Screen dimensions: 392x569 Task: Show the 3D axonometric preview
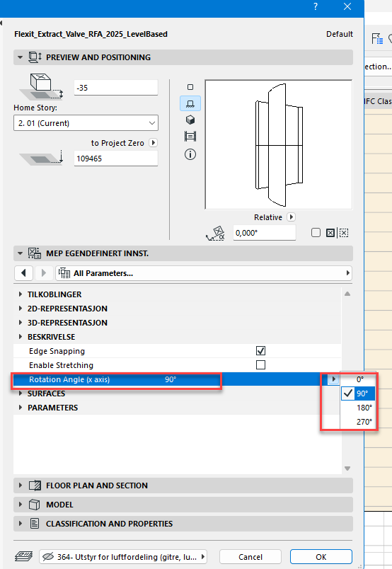(x=190, y=120)
